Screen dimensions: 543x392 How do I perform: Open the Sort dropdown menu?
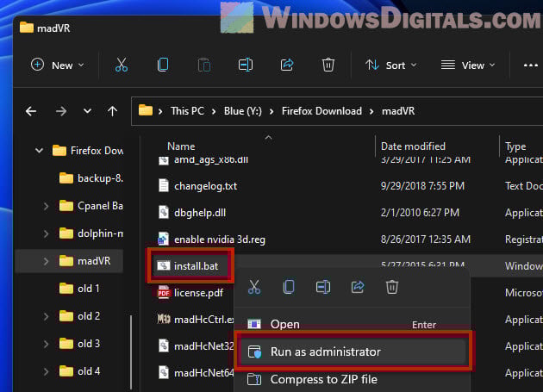point(391,65)
